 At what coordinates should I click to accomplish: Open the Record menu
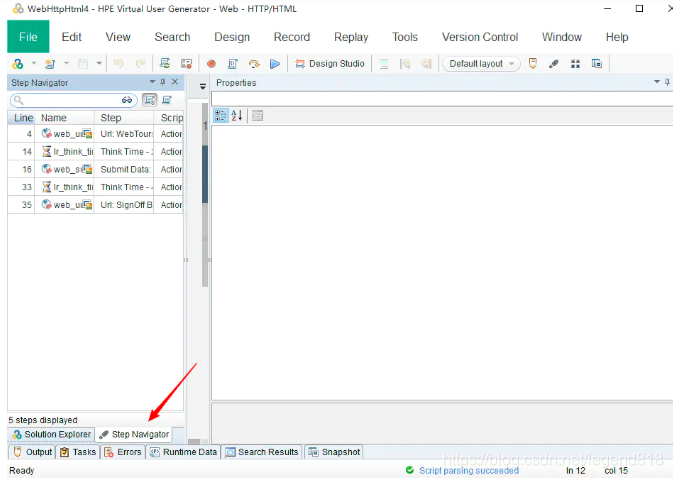pos(292,37)
